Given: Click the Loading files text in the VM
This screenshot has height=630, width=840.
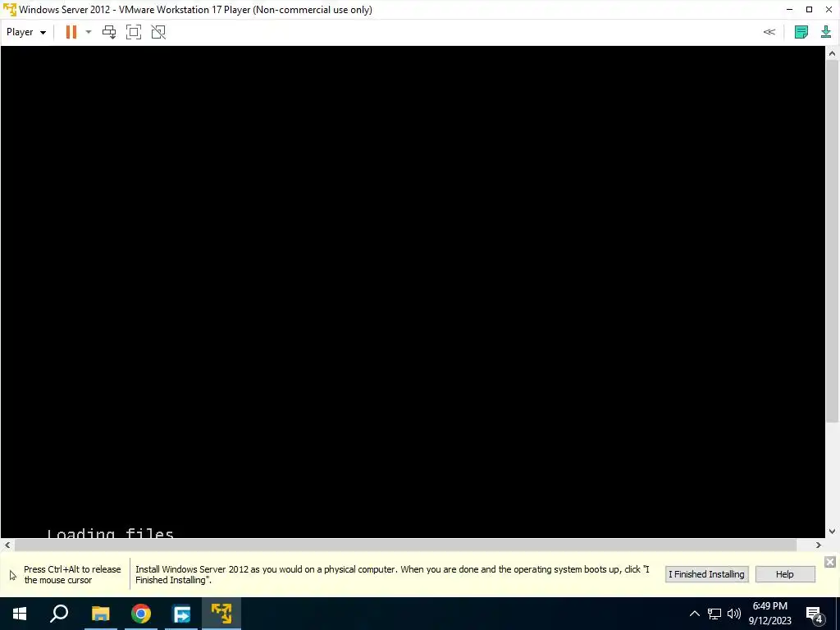Looking at the screenshot, I should click(111, 533).
